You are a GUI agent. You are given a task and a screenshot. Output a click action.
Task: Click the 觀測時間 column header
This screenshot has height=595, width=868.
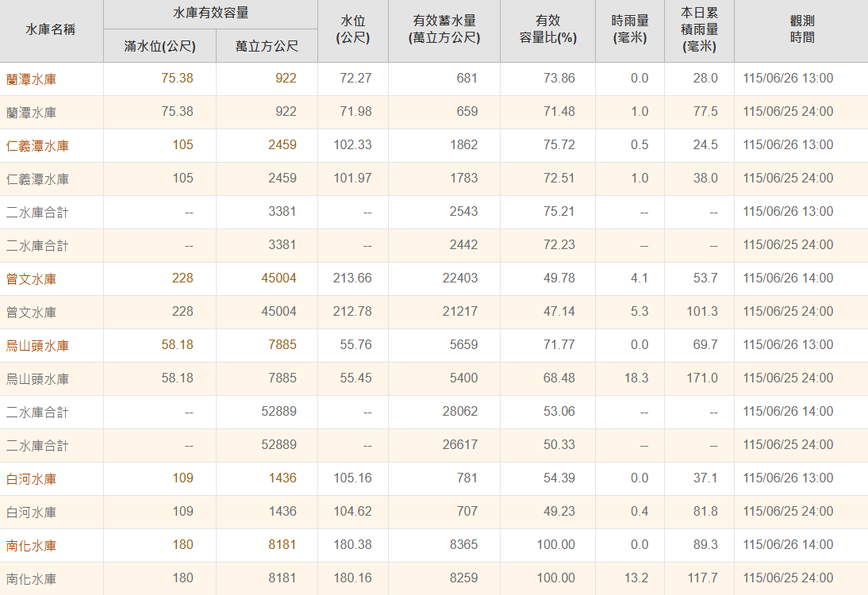(802, 29)
